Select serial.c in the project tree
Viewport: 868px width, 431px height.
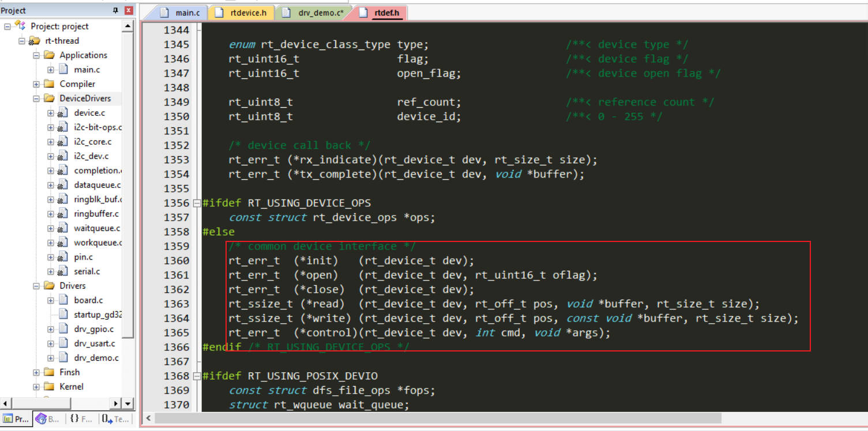pyautogui.click(x=87, y=271)
